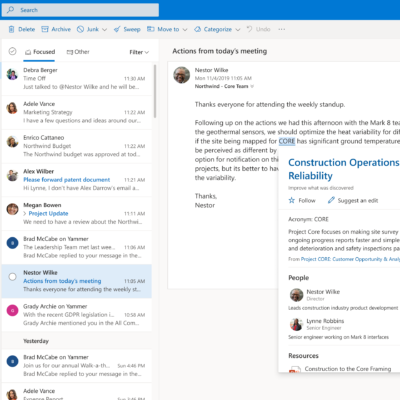Expand Northwind - Core Team recipients chevron
This screenshot has width=400, height=400.
coord(252,86)
